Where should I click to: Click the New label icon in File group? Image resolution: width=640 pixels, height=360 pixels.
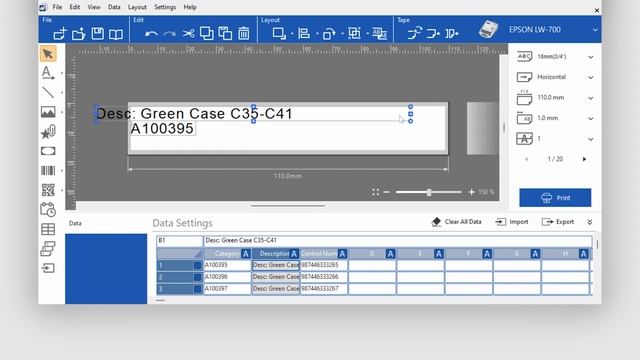(x=60, y=33)
